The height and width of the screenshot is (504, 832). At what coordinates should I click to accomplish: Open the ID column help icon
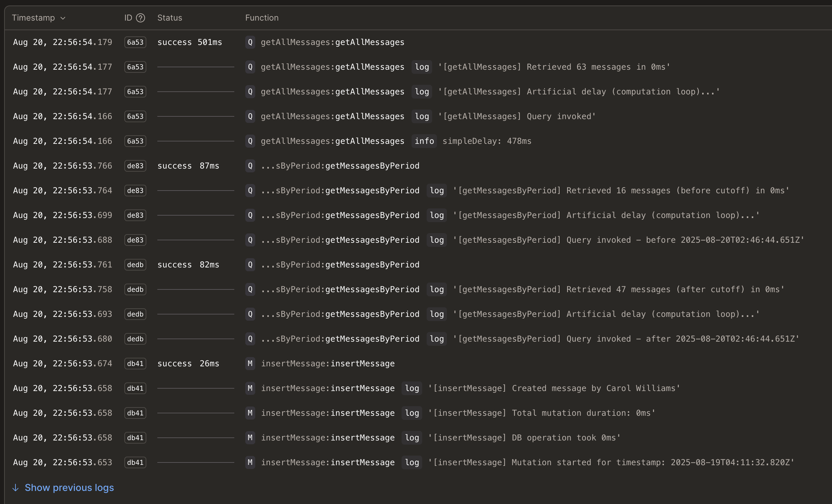140,18
